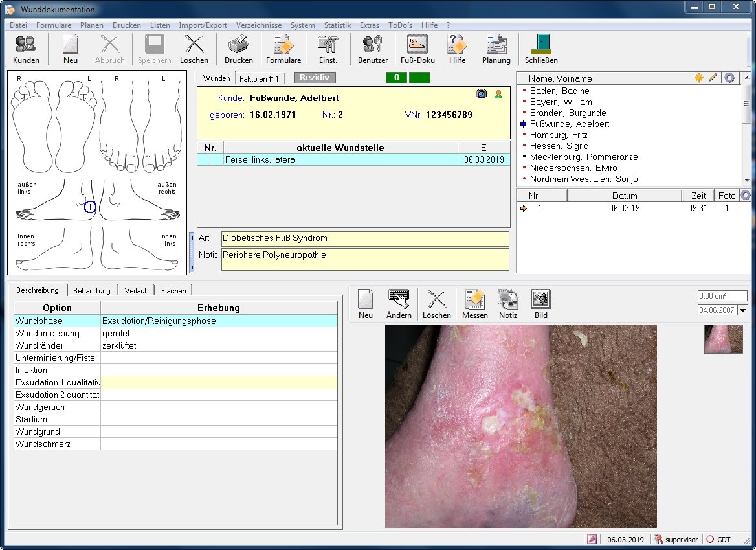Select wound marker 1 on foot diagram
Viewport: 756px width, 550px height.
[x=91, y=207]
